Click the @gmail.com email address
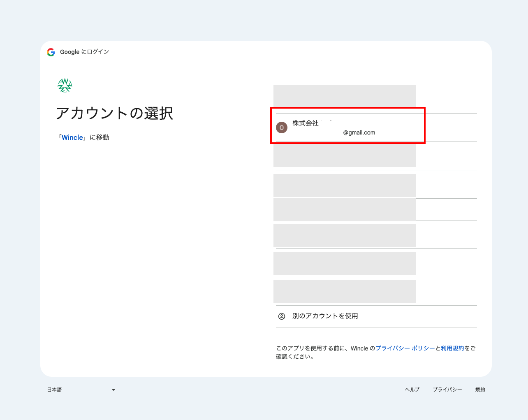 coord(359,132)
